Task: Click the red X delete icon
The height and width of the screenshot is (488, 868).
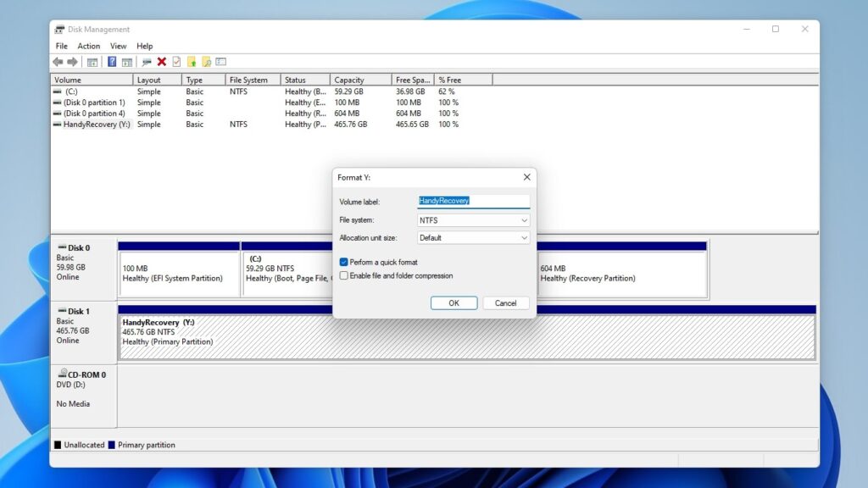Action: (162, 62)
